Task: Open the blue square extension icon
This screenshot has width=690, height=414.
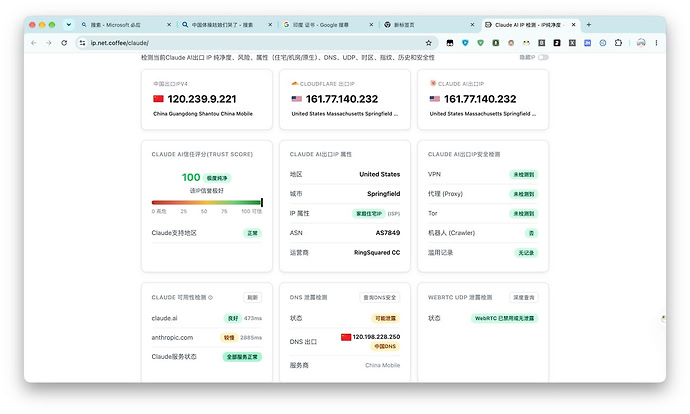Action: pos(587,43)
